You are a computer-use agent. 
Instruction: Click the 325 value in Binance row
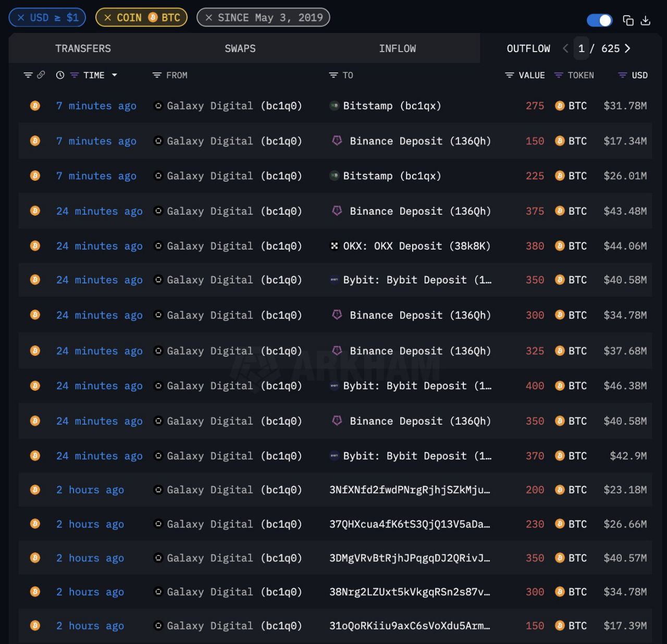point(535,351)
